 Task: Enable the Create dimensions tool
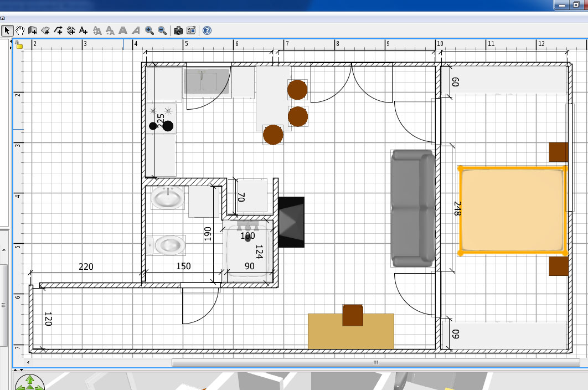[x=71, y=30]
